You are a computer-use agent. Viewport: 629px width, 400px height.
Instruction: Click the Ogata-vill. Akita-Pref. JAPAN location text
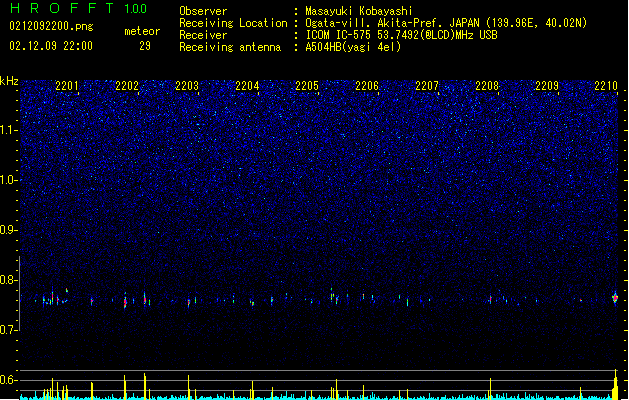coord(446,23)
